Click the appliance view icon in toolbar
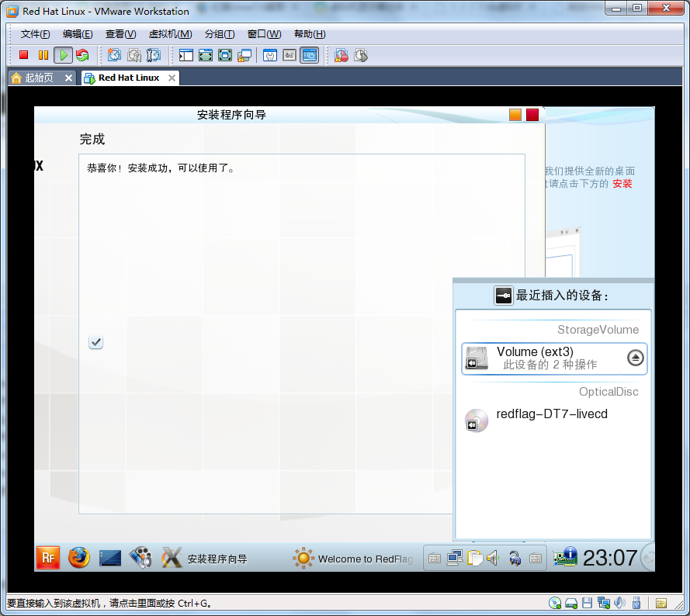 pyautogui.click(x=289, y=55)
